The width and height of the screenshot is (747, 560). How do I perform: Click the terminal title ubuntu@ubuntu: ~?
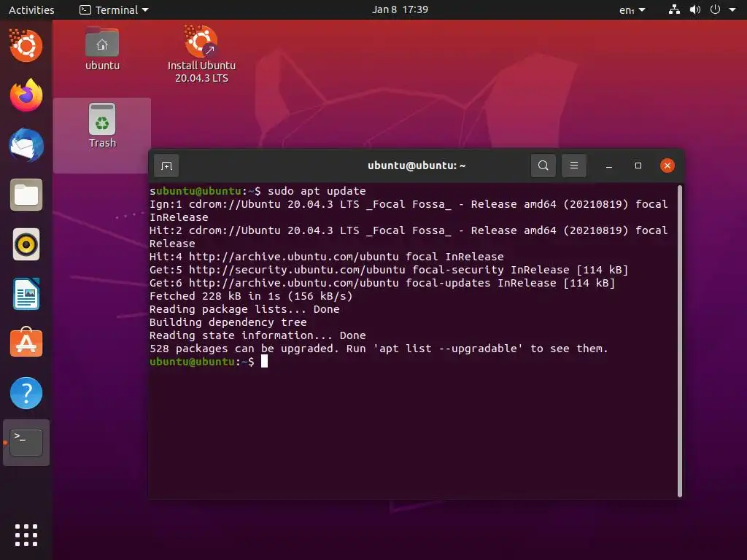pos(417,166)
